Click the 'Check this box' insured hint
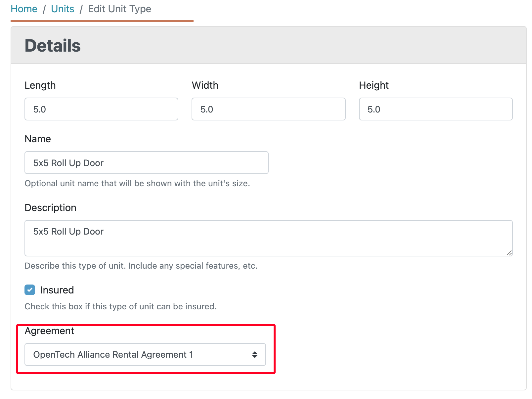This screenshot has height=399, width=532. [x=120, y=306]
